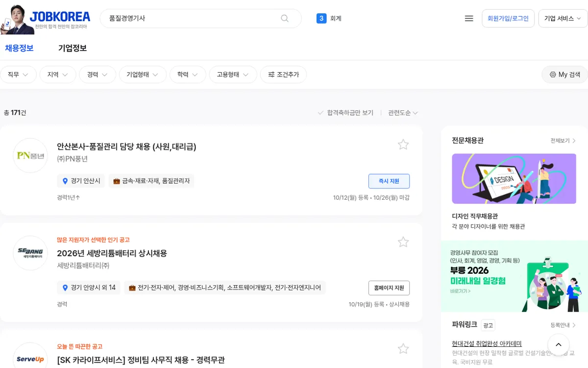Click the 조건추가 button
588x368 pixels.
coord(283,75)
